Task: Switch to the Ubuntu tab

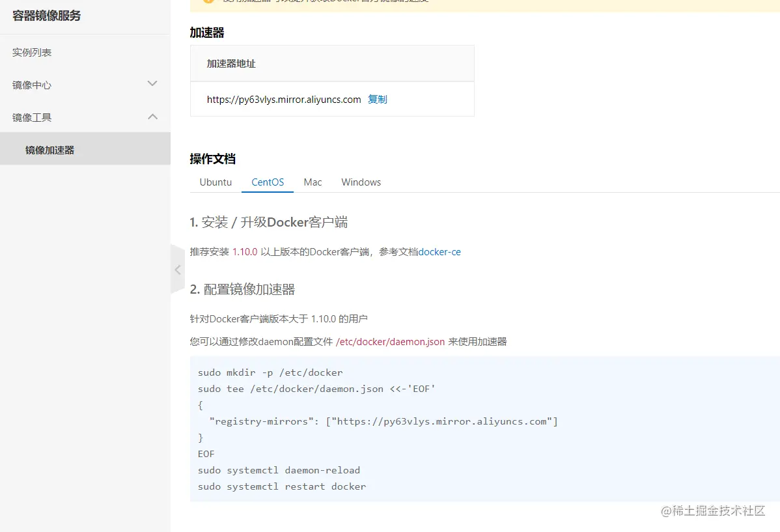Action: pos(216,182)
